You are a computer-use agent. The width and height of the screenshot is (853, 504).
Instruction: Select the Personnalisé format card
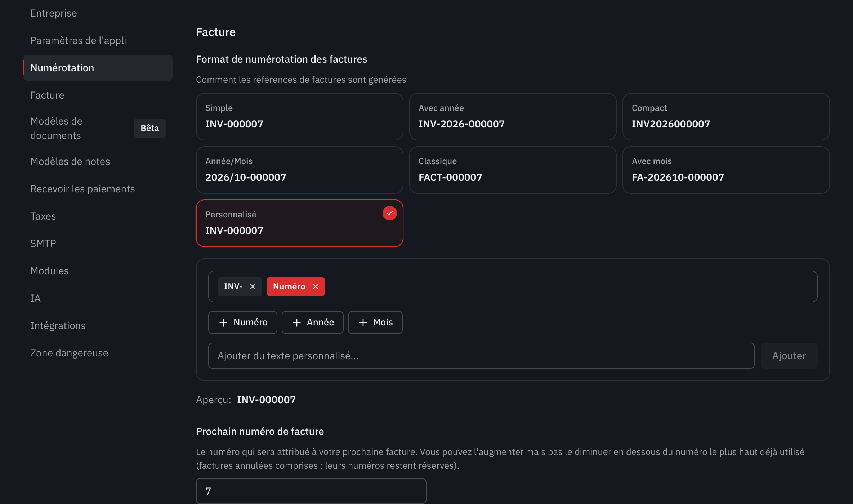point(300,223)
